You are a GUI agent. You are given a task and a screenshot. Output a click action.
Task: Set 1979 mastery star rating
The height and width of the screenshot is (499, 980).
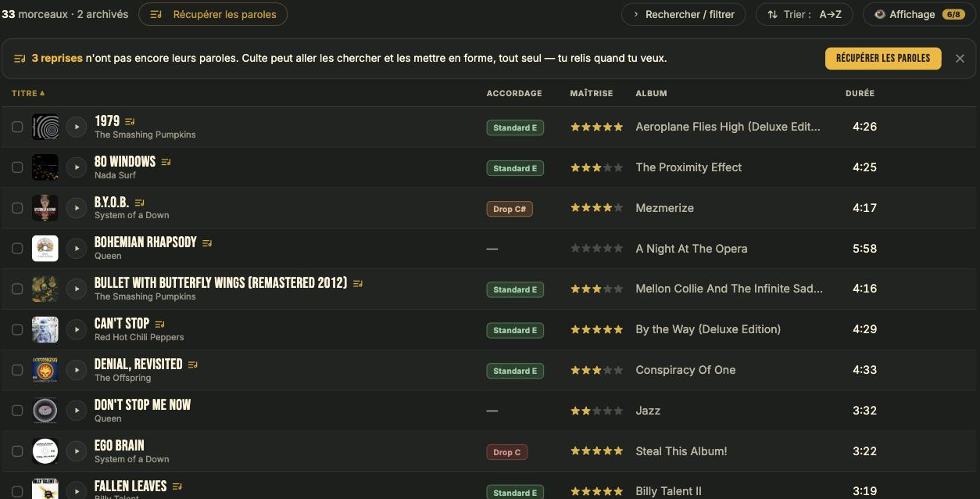coord(596,127)
